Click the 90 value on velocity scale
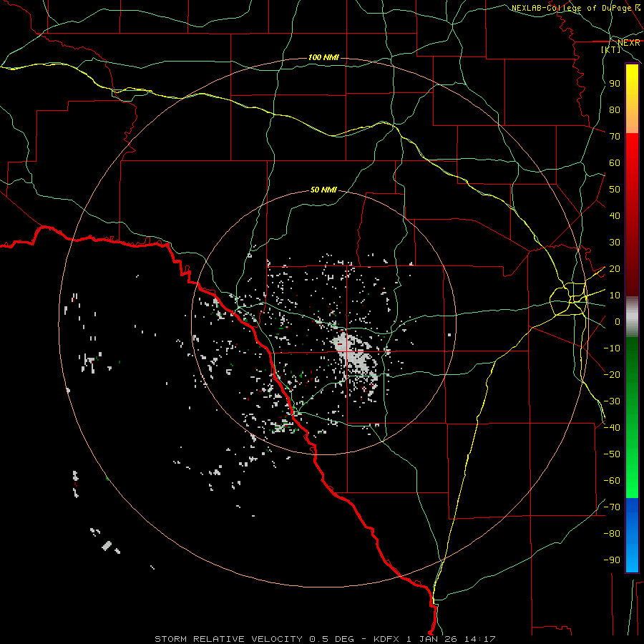 tap(615, 84)
